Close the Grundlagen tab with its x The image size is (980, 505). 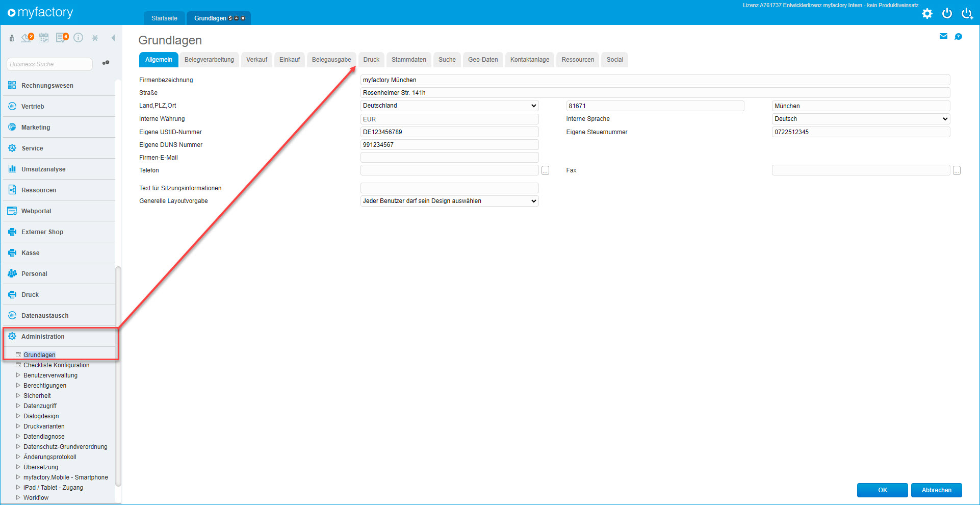pyautogui.click(x=243, y=18)
